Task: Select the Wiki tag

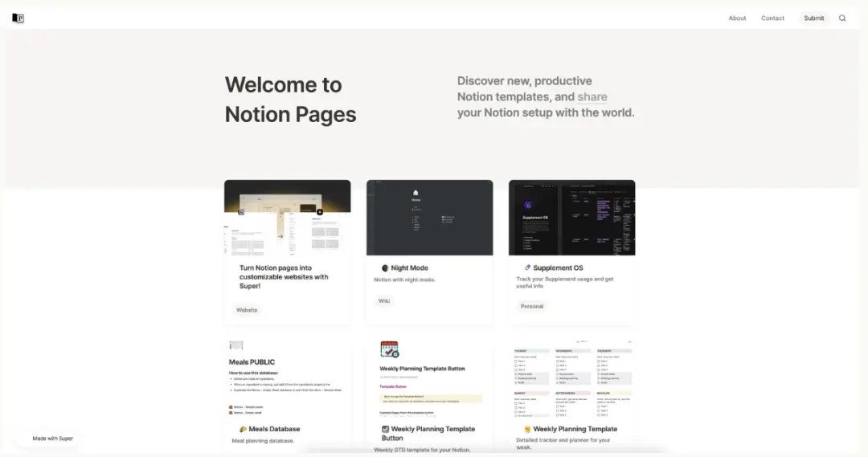Action: pos(383,301)
